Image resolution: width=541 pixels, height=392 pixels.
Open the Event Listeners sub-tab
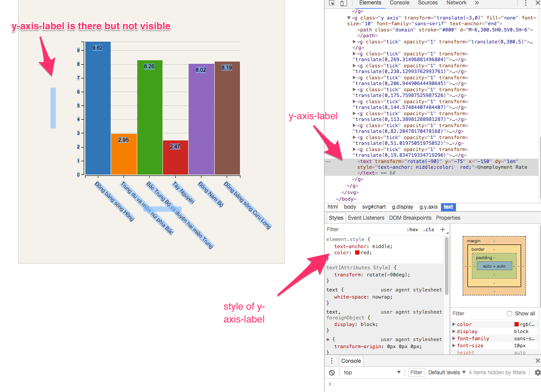click(366, 218)
